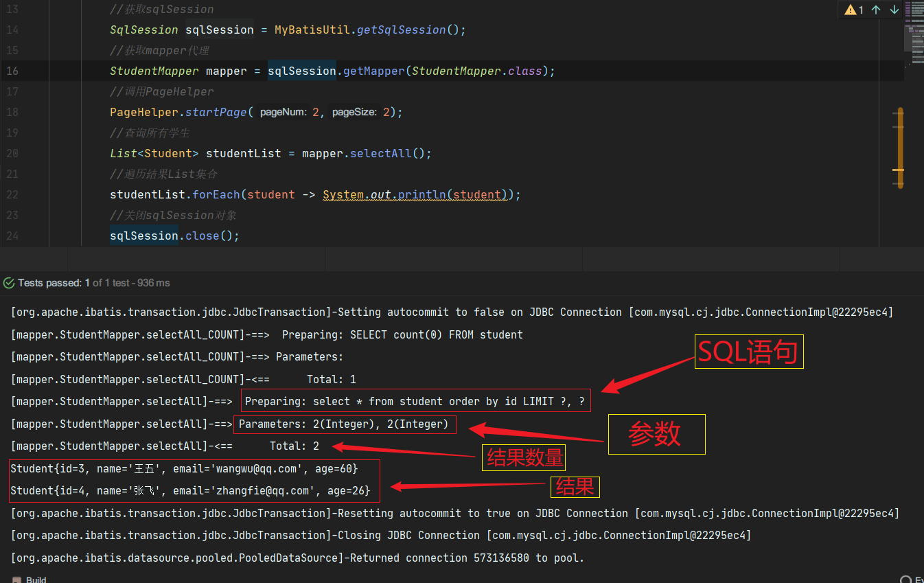Click the yellow scrollbar thumb in the editor
The height and width of the screenshot is (583, 924).
click(900, 148)
